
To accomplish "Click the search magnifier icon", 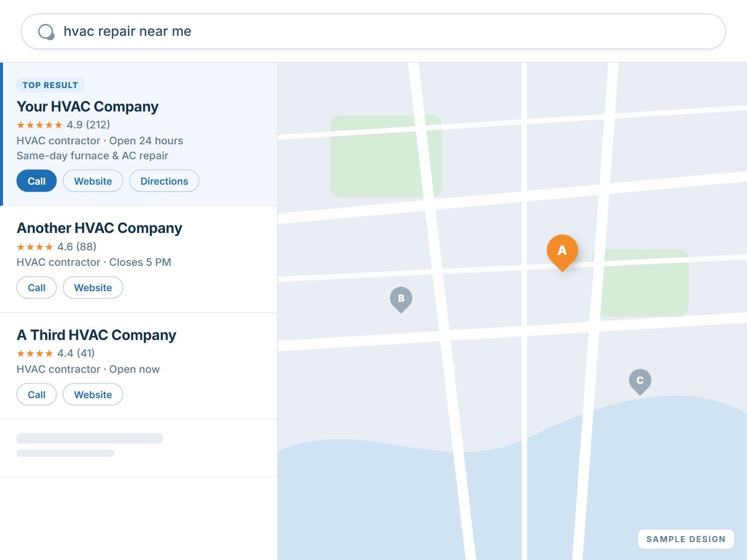I will pos(46,32).
